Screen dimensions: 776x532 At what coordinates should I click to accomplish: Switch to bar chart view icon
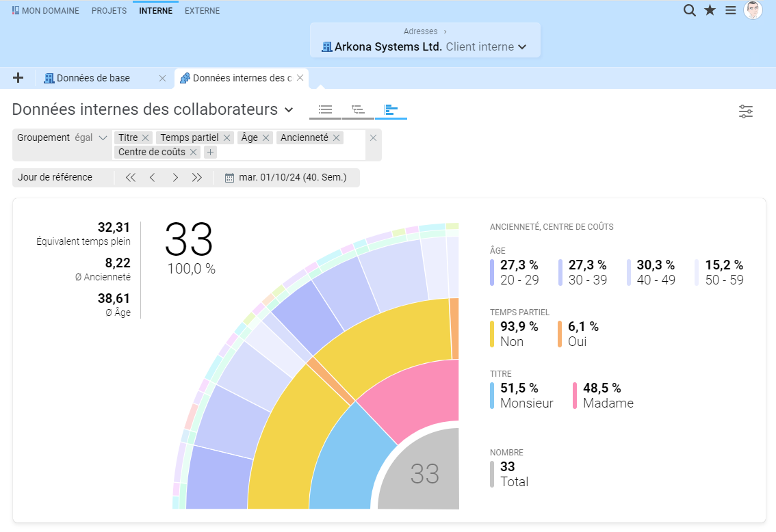click(x=391, y=109)
